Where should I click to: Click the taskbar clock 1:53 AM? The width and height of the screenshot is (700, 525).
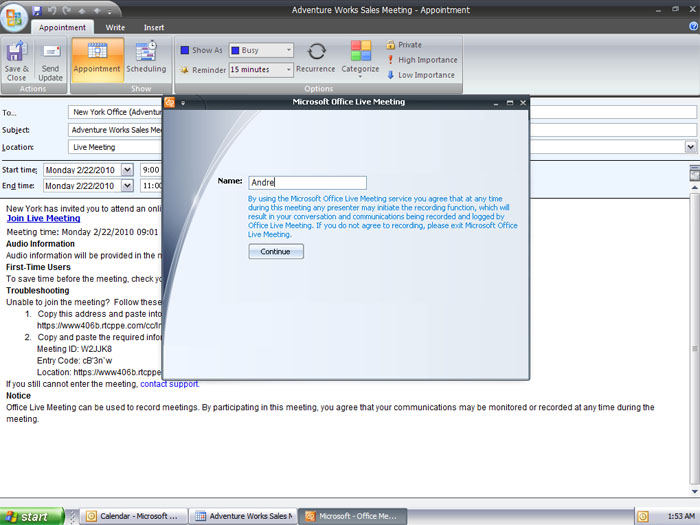(x=681, y=517)
